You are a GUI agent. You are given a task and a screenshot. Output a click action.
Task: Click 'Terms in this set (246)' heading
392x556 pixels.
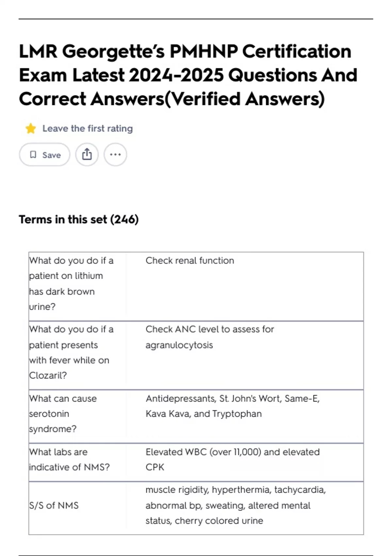(x=79, y=219)
